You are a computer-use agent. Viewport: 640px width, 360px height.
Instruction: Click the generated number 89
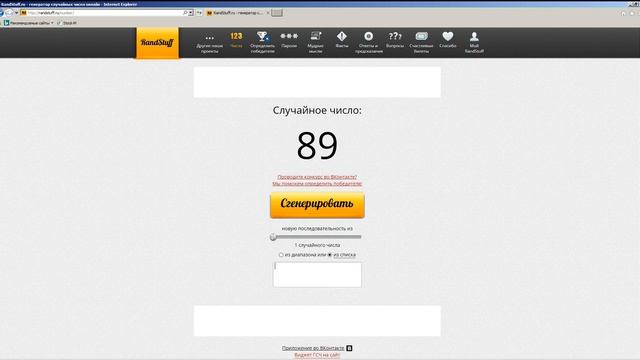pyautogui.click(x=317, y=146)
